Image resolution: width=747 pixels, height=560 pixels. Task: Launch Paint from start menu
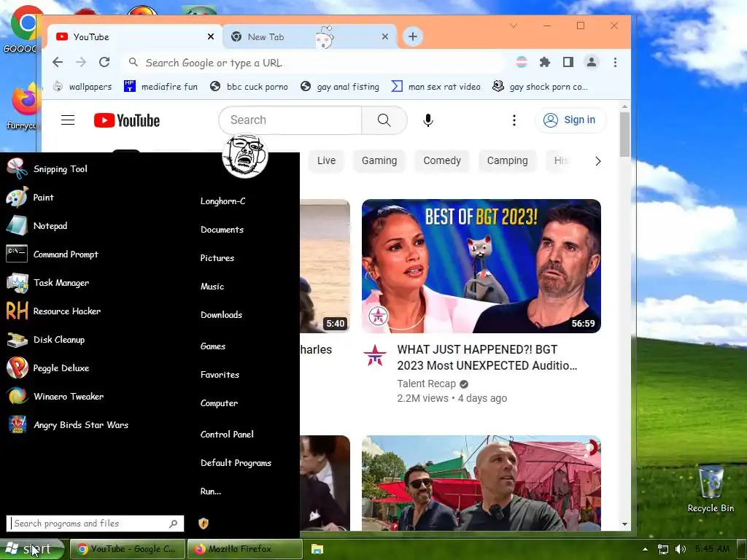(29, 198)
